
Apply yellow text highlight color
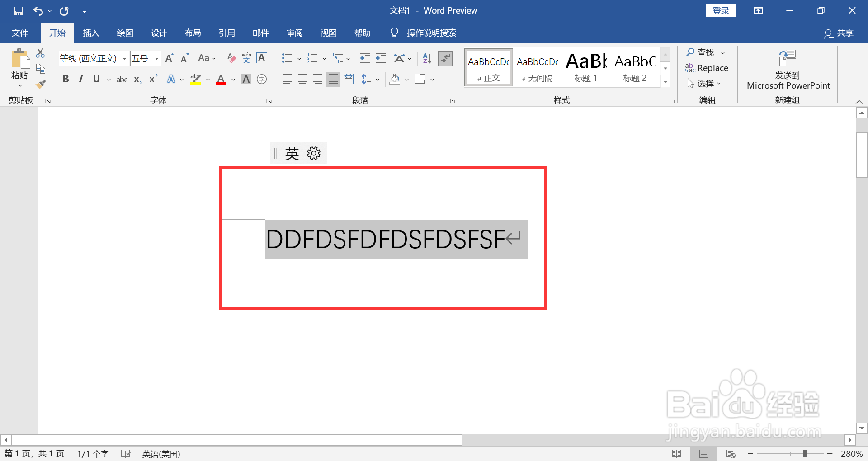pyautogui.click(x=196, y=80)
